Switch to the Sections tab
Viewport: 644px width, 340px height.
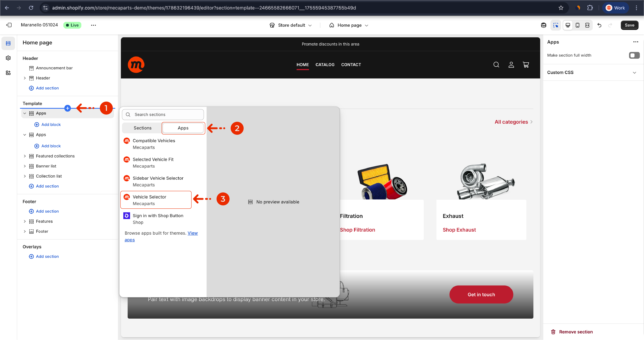pos(142,128)
